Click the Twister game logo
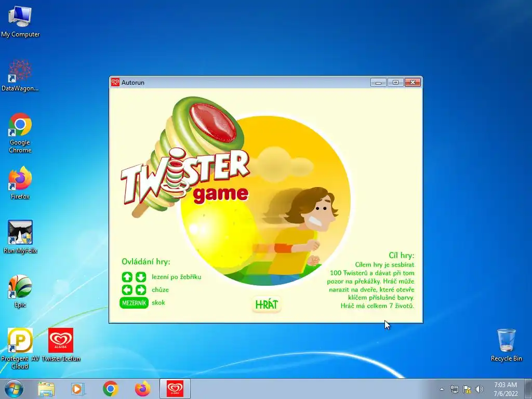 185,157
